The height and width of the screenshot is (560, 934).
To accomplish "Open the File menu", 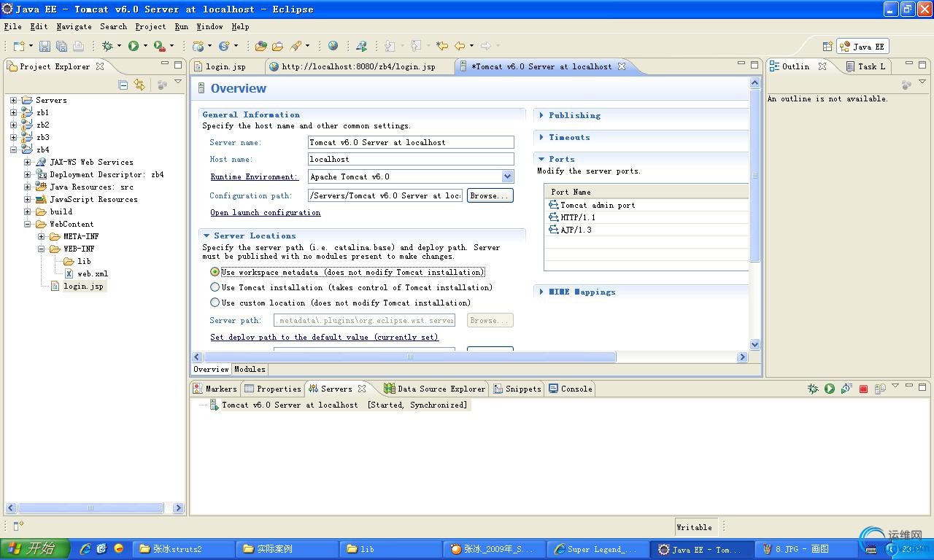I will (12, 26).
